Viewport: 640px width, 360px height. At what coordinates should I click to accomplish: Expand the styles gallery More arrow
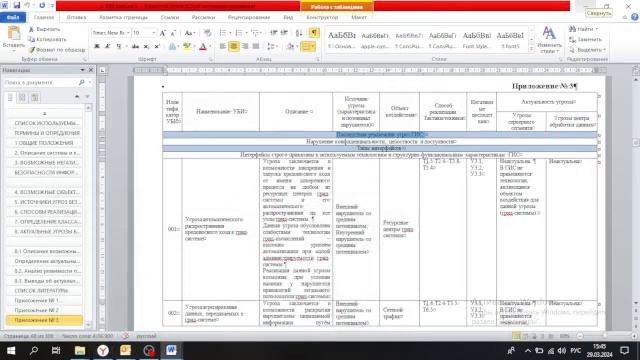531,49
